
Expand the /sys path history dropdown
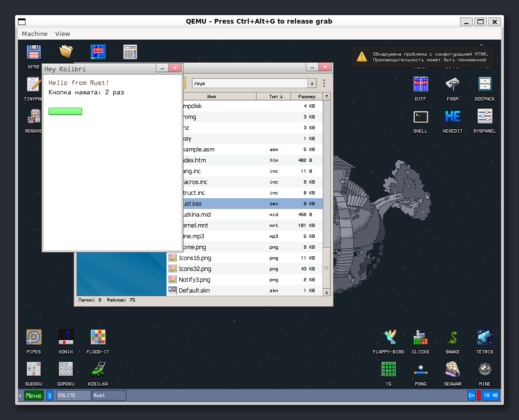coord(312,84)
